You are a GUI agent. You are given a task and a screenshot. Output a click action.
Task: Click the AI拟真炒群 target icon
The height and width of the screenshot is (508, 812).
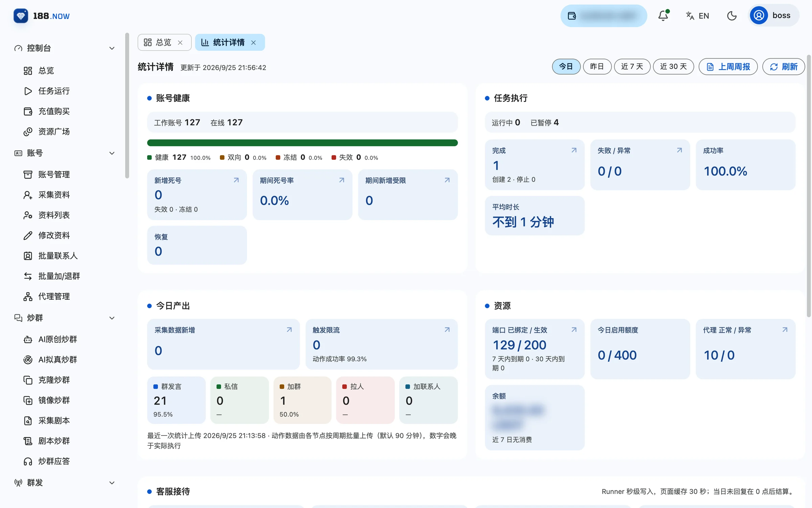(x=28, y=359)
